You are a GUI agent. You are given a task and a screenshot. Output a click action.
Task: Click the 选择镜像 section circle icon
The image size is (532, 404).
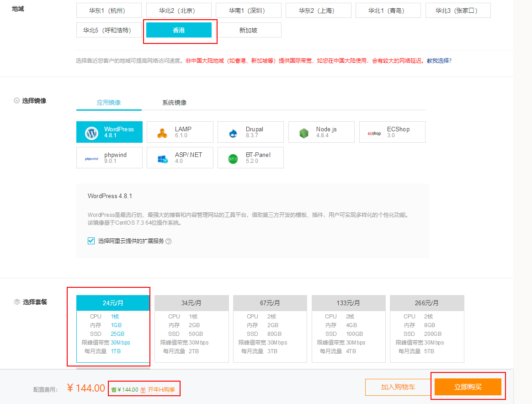[x=16, y=101]
